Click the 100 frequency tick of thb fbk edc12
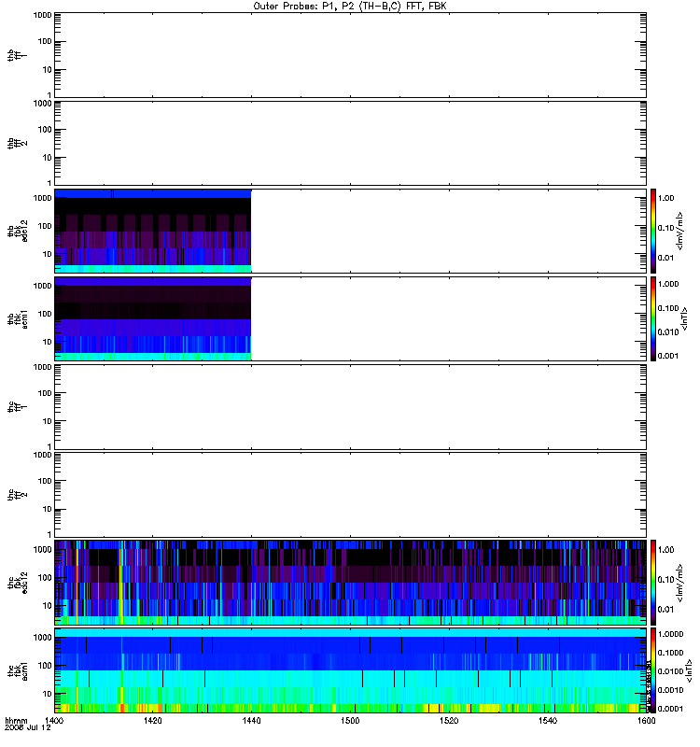Viewport: 700px width, 747px height. 45,226
